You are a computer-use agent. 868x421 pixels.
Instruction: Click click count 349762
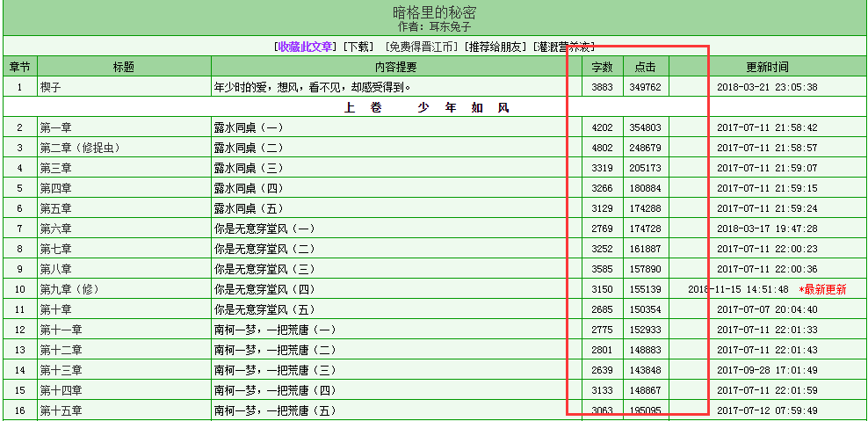[x=646, y=87]
